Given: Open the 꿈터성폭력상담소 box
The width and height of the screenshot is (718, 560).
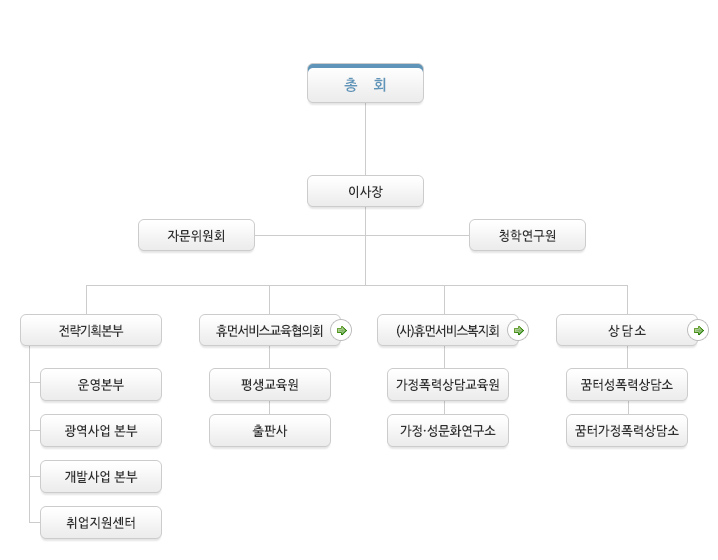Looking at the screenshot, I should [x=627, y=384].
